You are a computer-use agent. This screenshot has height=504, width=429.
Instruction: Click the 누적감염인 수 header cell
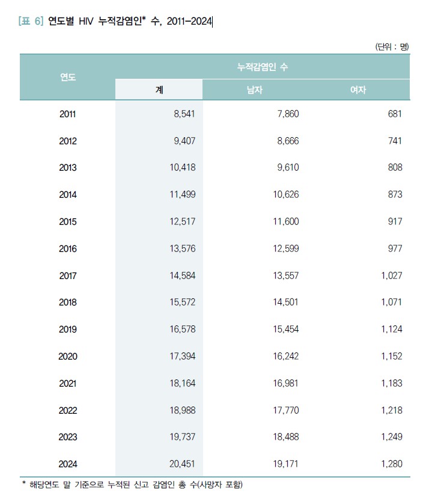point(263,67)
